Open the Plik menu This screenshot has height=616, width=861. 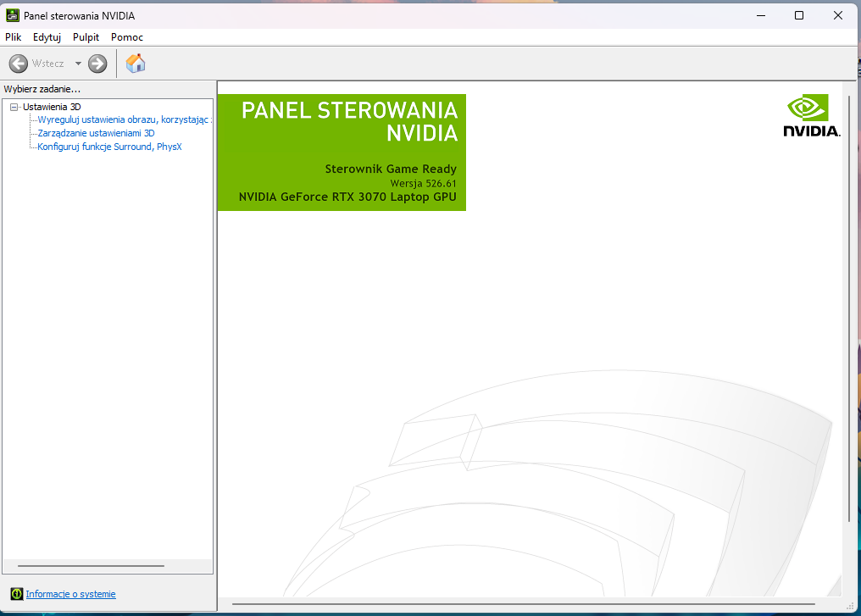pyautogui.click(x=14, y=36)
